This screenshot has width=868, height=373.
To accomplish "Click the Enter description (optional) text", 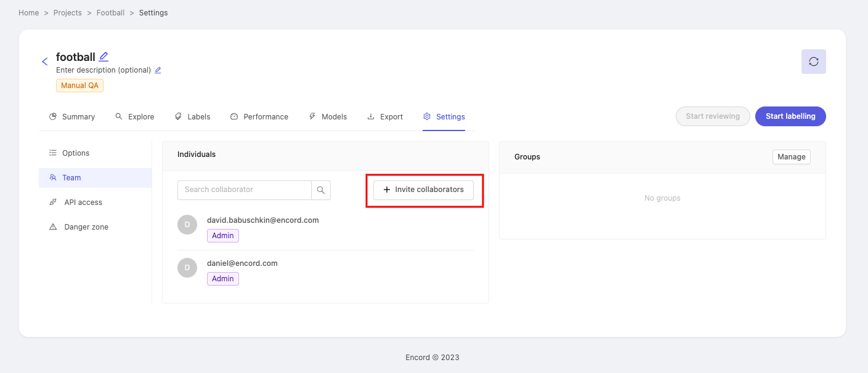I will click(103, 70).
